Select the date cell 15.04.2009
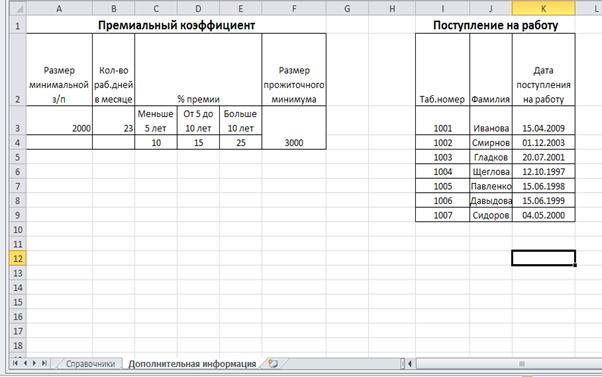This screenshot has height=377, width=602. 544,121
